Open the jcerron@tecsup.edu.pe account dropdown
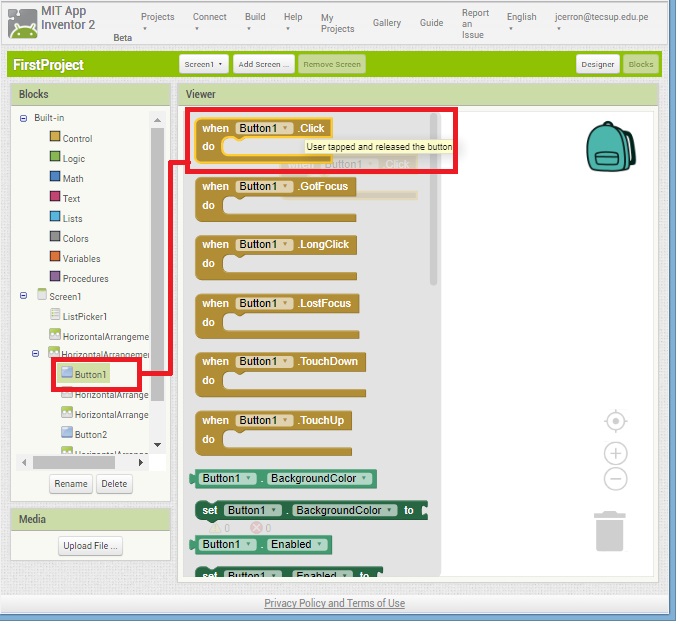680x626 pixels. pyautogui.click(x=602, y=21)
